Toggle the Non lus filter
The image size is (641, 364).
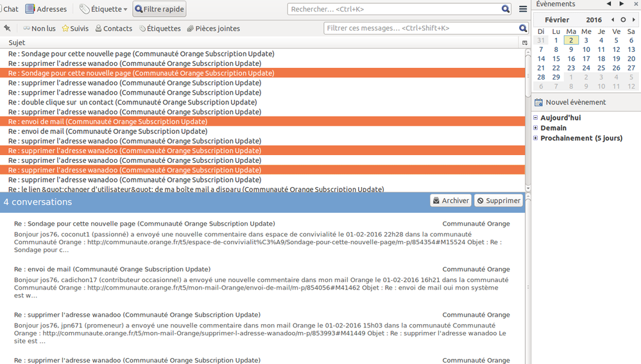point(39,29)
